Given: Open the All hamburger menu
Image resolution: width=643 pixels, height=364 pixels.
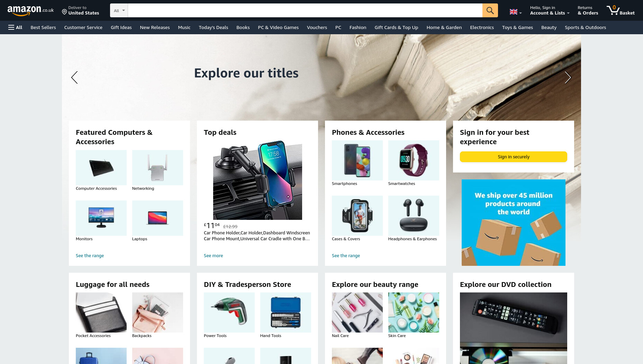Looking at the screenshot, I should 15,27.
